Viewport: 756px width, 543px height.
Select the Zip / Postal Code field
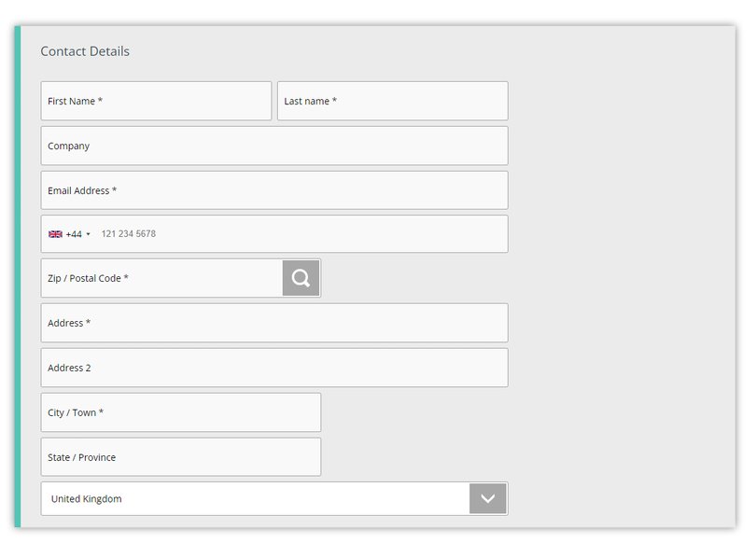point(159,277)
